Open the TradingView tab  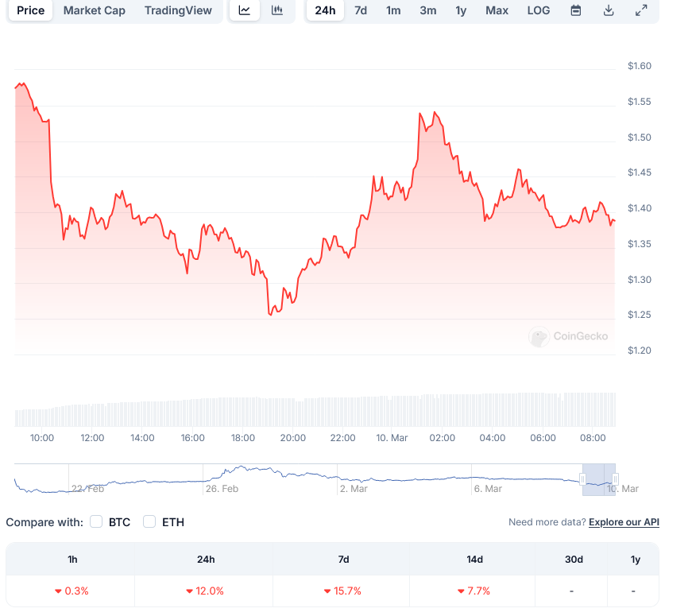pos(178,10)
